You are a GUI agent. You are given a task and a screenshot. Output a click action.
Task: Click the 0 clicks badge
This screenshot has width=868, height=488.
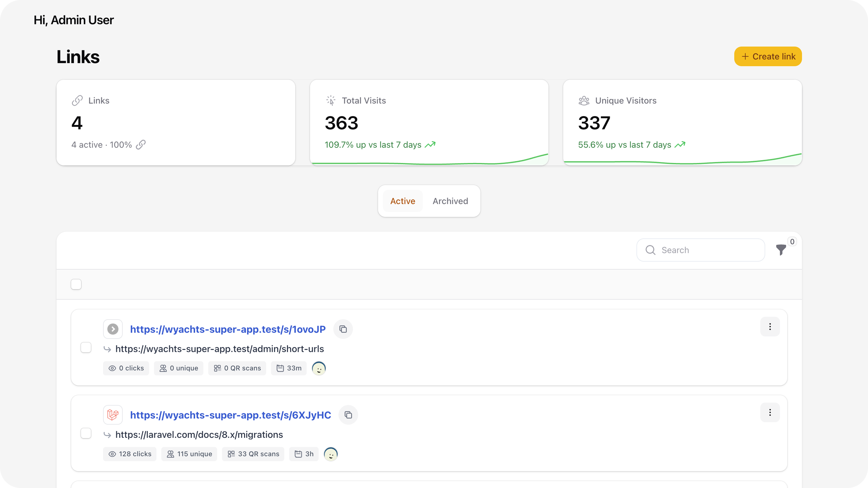tap(126, 368)
